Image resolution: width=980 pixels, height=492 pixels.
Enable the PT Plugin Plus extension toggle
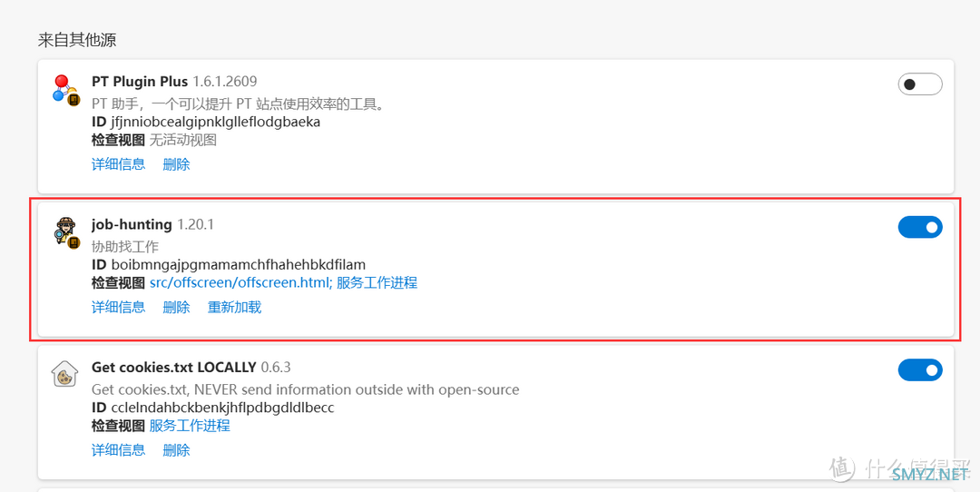click(920, 84)
